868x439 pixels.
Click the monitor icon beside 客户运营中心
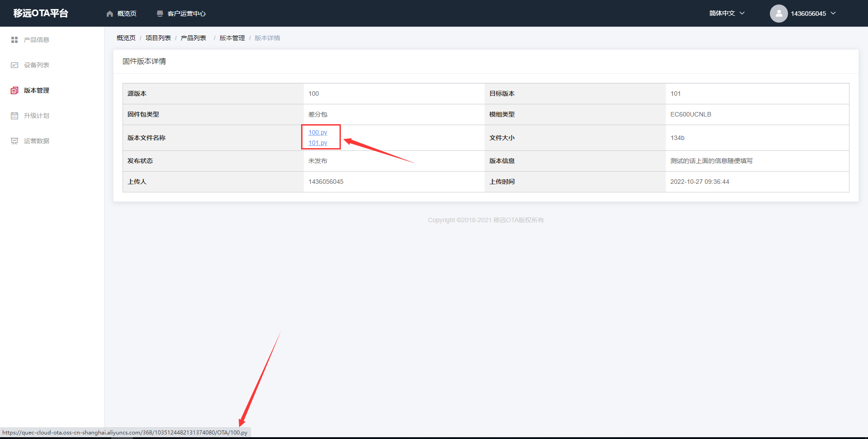[x=159, y=13]
